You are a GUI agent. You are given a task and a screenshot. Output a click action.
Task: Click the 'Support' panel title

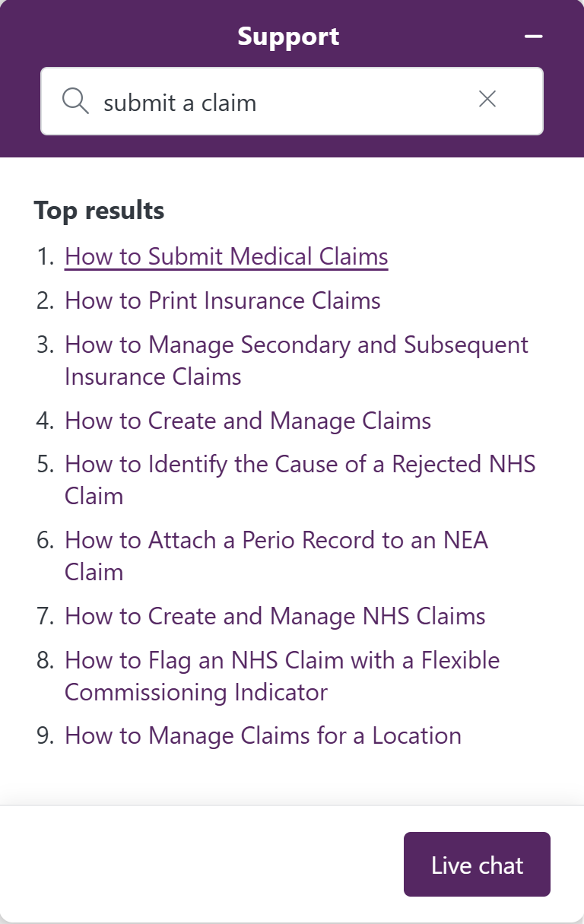point(288,37)
